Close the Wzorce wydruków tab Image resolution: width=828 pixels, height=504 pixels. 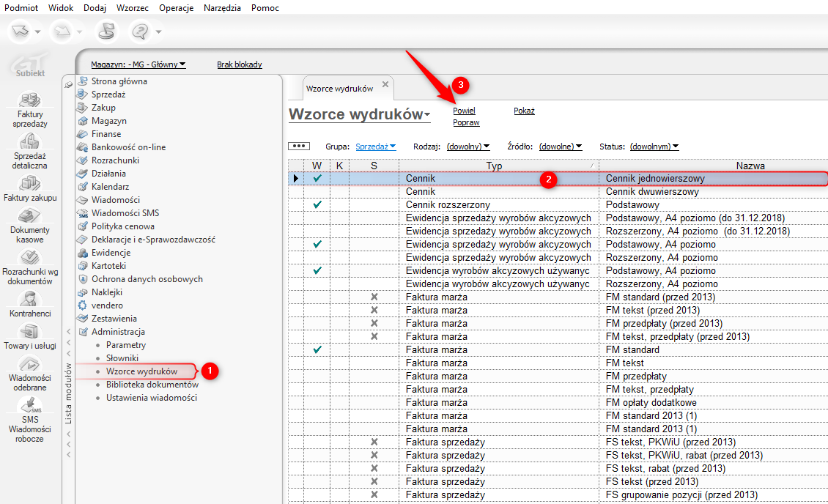click(385, 84)
